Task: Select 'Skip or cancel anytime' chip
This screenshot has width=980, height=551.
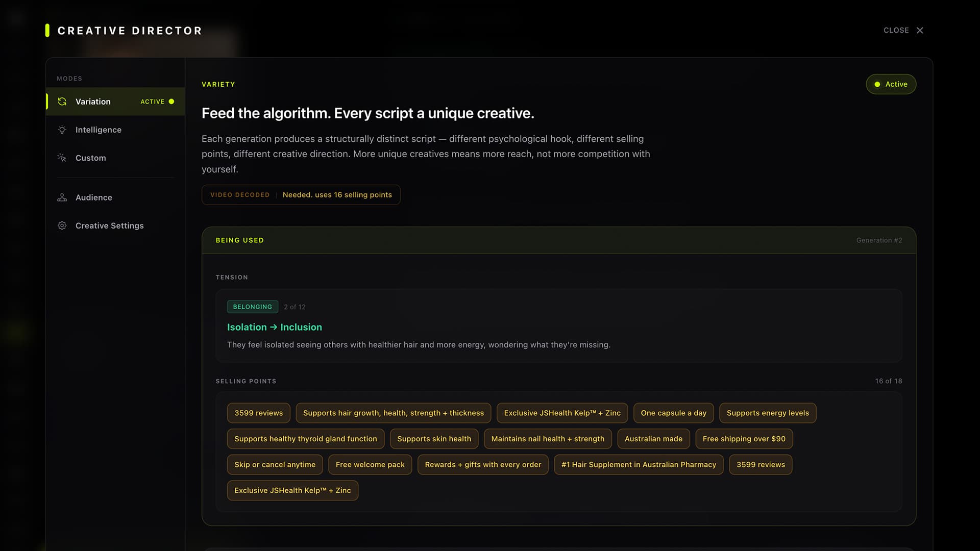Action: pos(275,465)
